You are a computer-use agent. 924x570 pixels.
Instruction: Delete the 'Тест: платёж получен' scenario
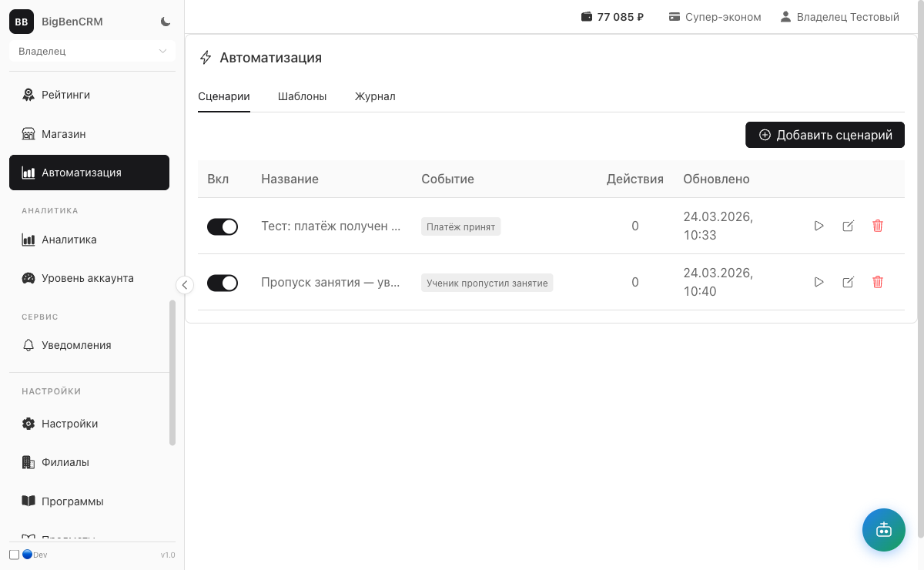coord(877,226)
